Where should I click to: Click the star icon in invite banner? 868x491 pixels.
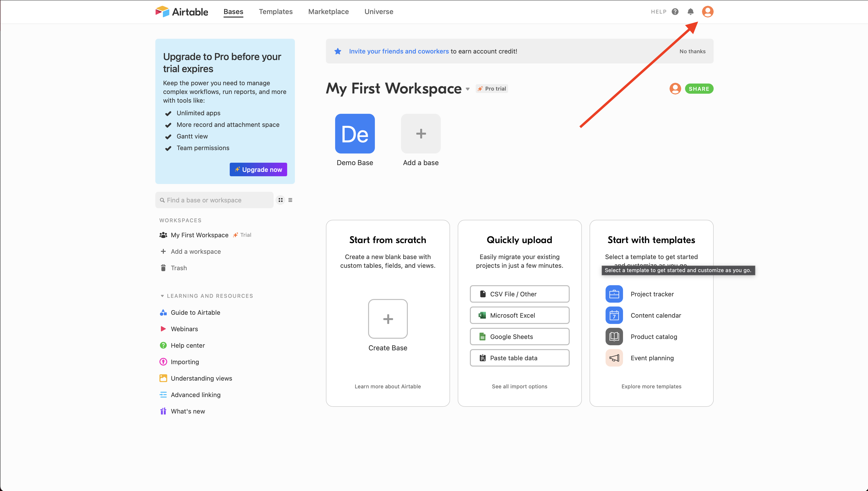pyautogui.click(x=338, y=51)
